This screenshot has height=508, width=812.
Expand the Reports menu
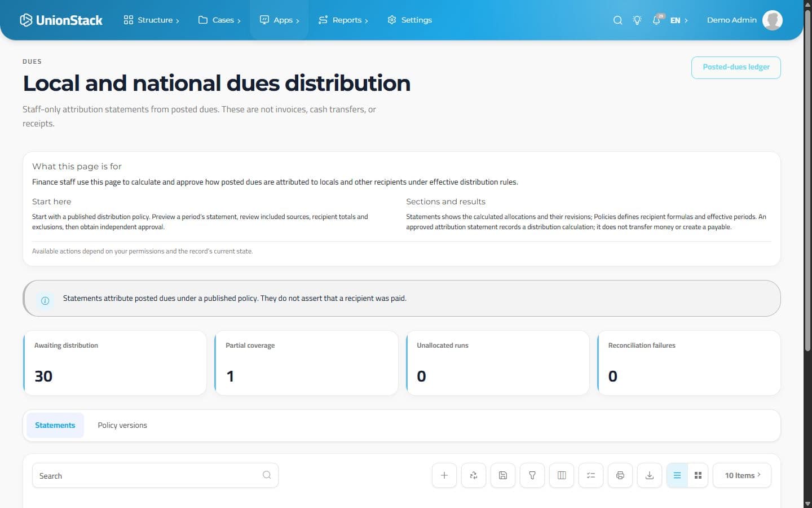coord(343,20)
